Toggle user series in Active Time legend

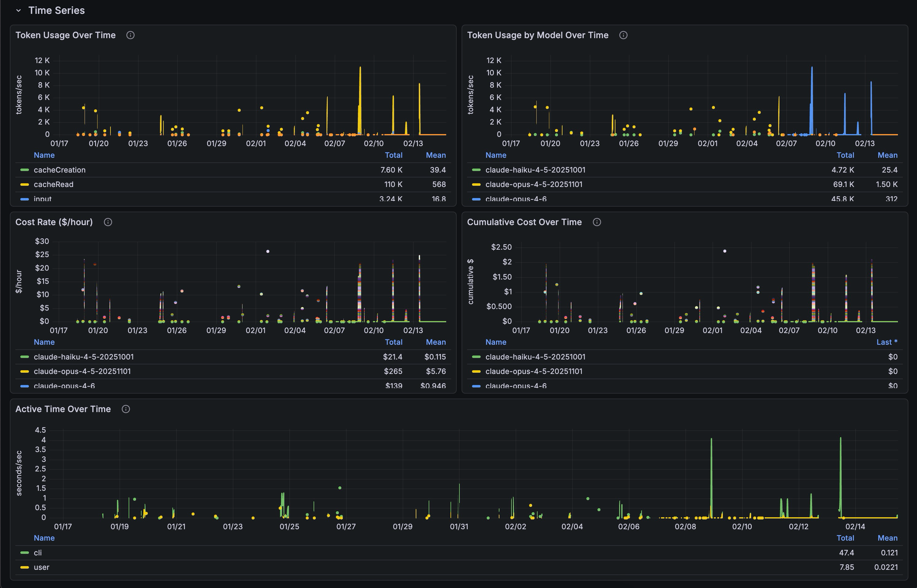[x=41, y=567]
